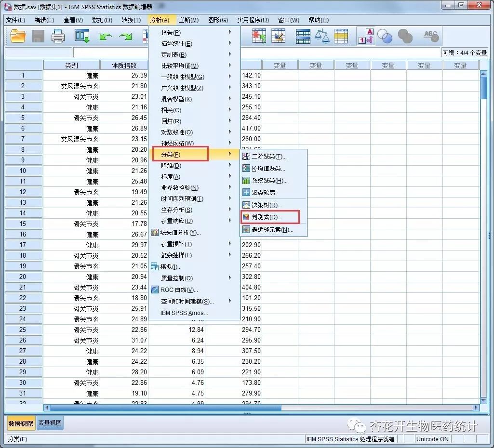
Task: Click cell value 31.07 in row 26
Action: 124,340
